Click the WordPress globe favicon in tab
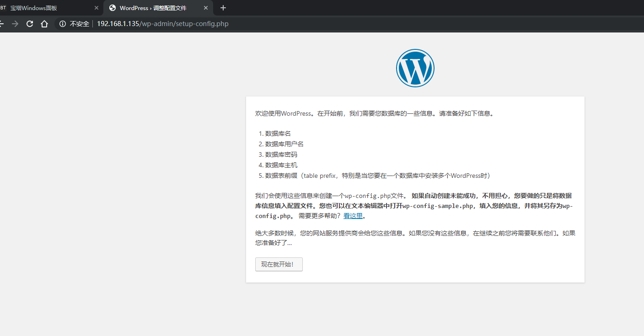This screenshot has width=644, height=336. [x=113, y=8]
